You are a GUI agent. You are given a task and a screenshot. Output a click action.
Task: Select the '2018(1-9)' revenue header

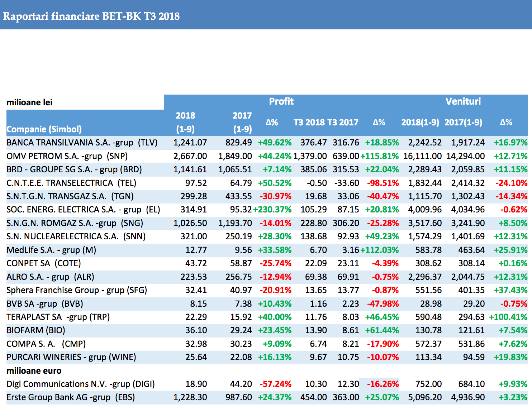coord(420,123)
